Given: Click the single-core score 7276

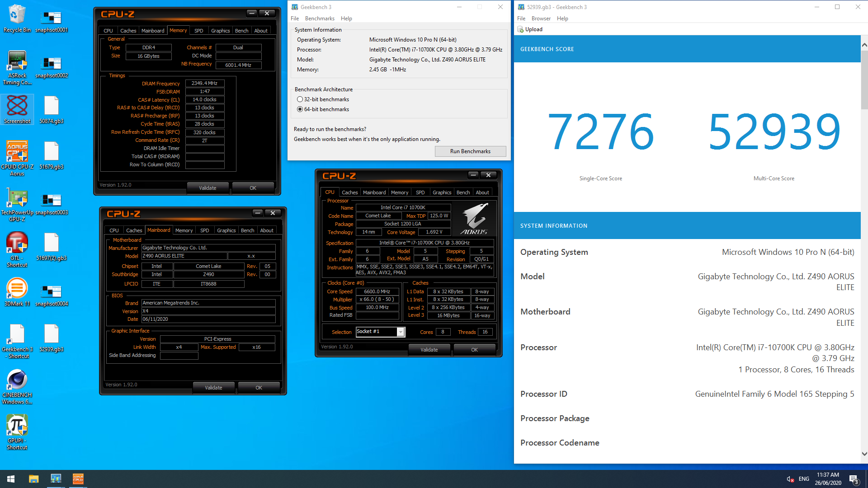Looking at the screenshot, I should 601,132.
